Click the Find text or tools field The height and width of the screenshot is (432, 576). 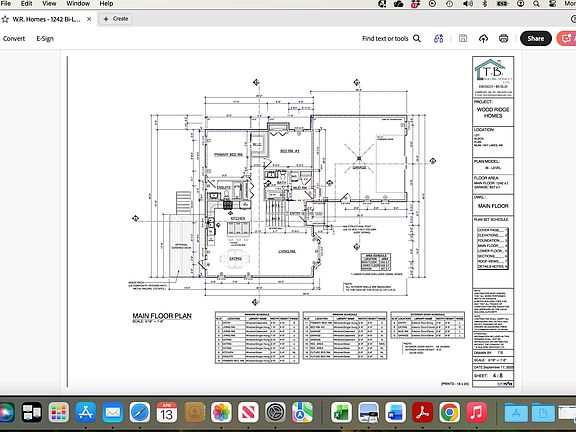pos(385,38)
